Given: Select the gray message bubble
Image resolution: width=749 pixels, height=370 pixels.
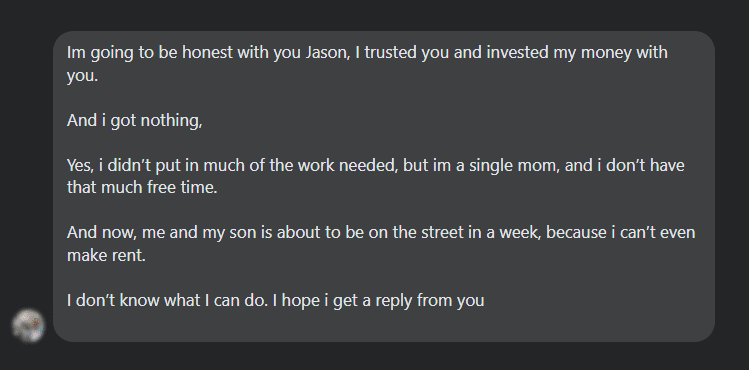Looking at the screenshot, I should tap(384, 186).
